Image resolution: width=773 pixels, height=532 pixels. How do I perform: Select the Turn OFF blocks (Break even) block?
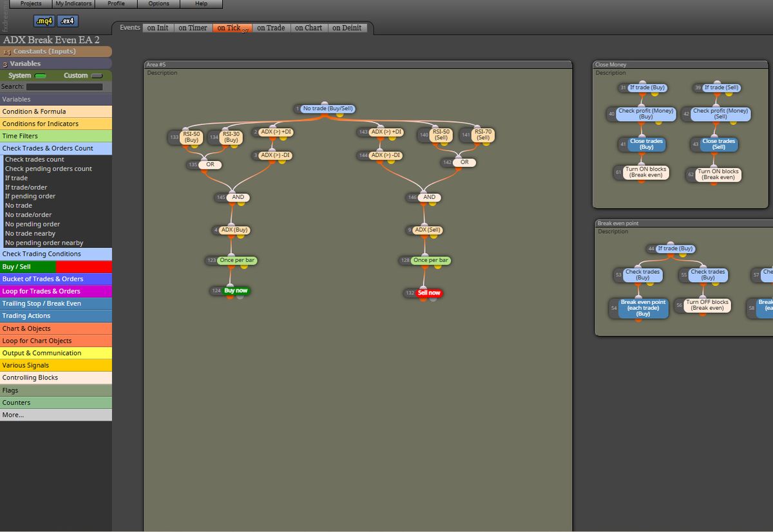click(x=707, y=305)
